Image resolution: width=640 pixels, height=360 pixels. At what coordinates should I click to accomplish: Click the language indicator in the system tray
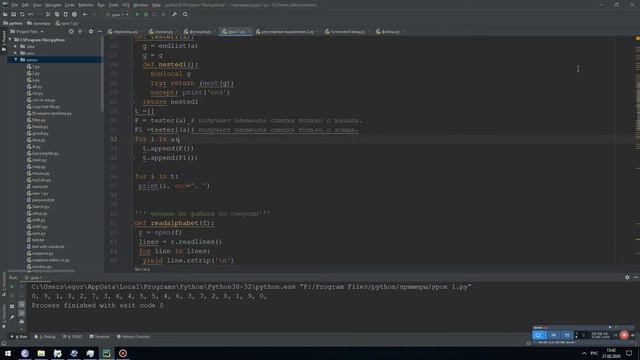point(594,353)
